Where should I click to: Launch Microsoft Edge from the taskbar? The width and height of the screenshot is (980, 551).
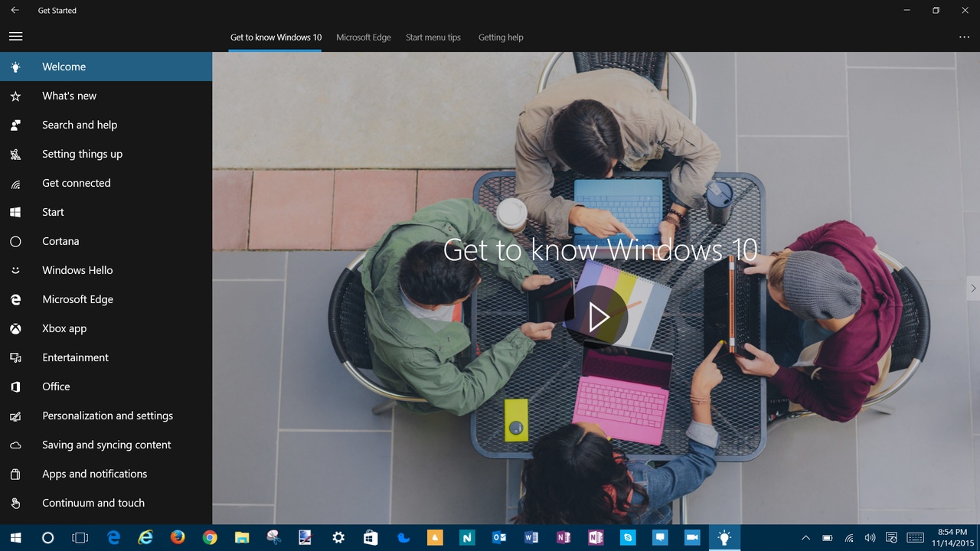coord(113,538)
